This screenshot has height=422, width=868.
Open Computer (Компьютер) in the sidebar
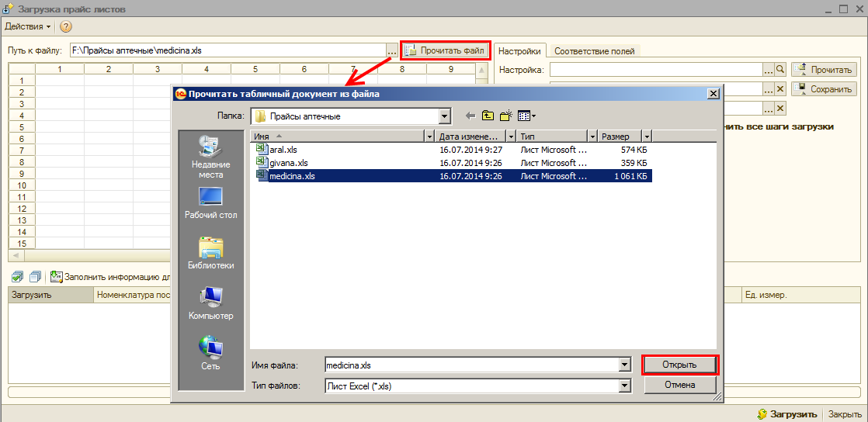click(210, 304)
